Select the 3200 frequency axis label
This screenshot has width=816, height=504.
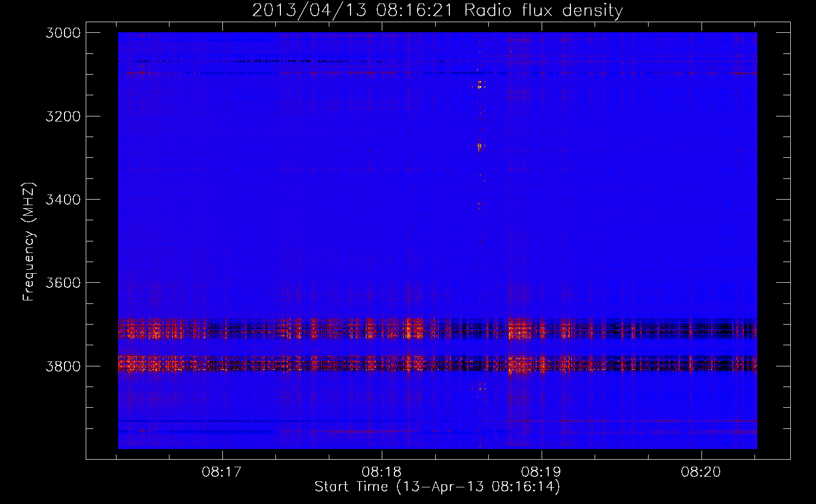pyautogui.click(x=63, y=116)
